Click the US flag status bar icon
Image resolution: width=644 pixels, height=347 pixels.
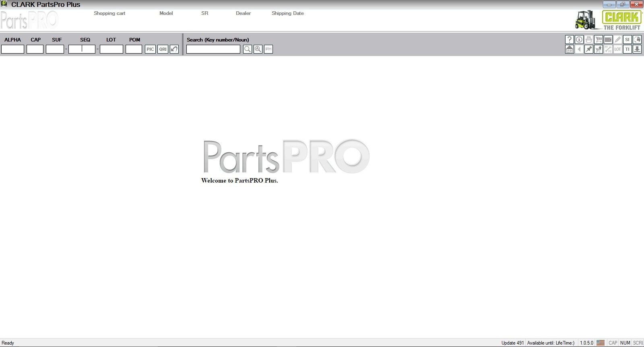(601, 343)
